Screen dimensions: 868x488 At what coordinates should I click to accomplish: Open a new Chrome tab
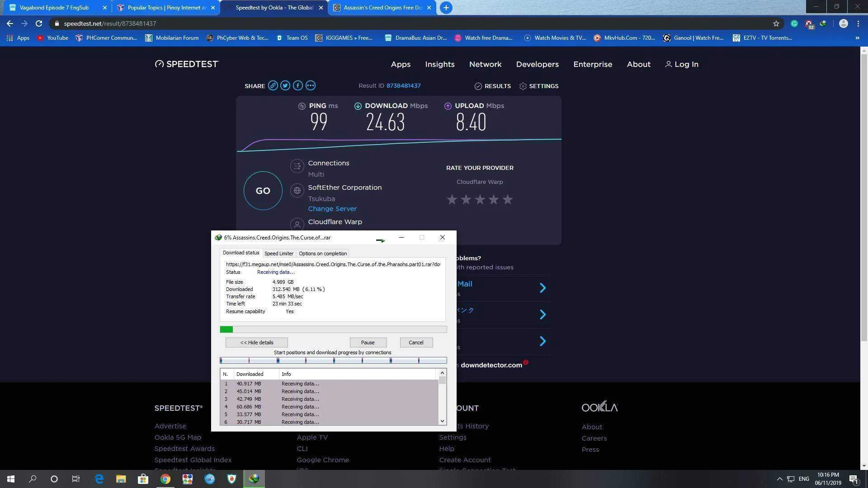click(446, 8)
